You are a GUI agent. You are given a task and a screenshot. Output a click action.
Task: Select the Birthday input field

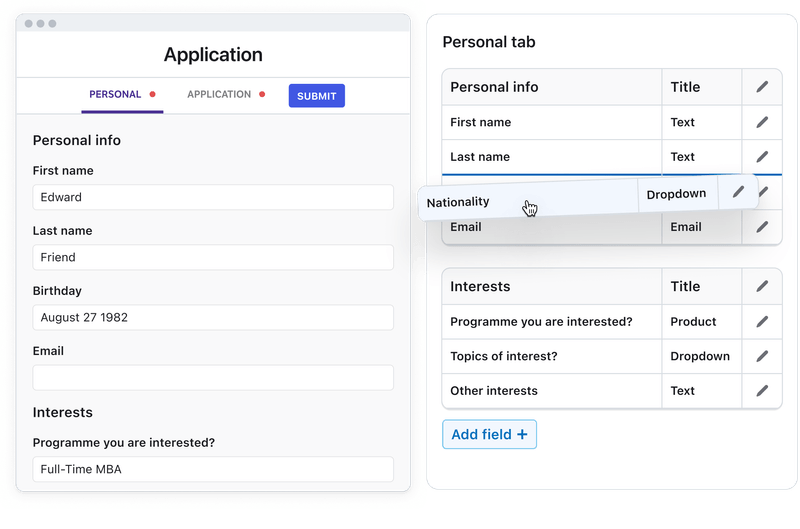pos(213,318)
